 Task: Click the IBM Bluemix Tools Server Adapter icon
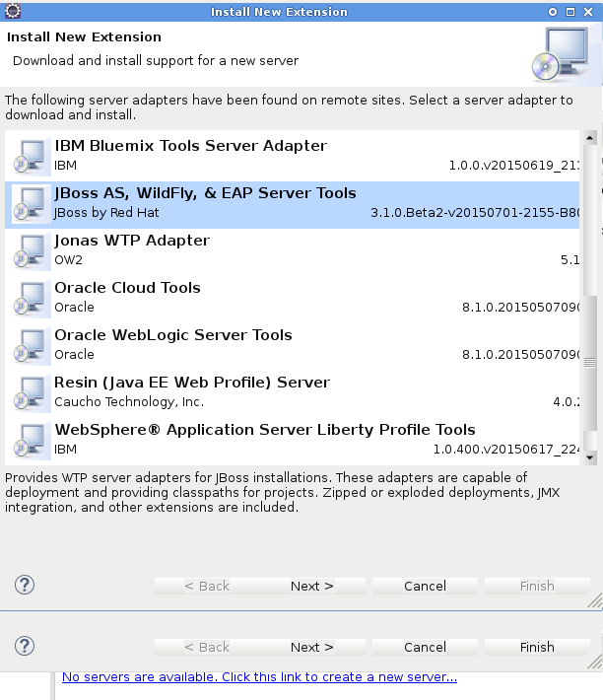click(x=31, y=156)
